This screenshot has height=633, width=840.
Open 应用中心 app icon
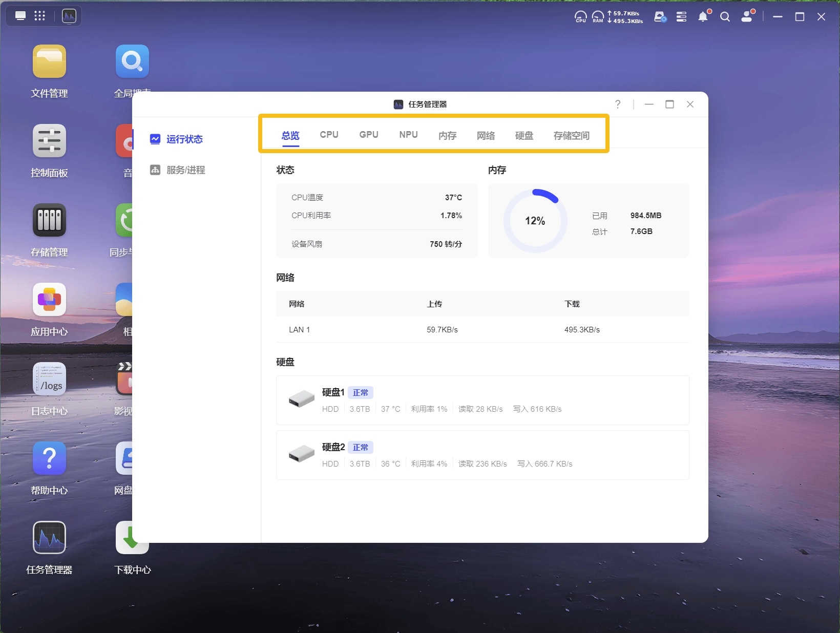49,300
